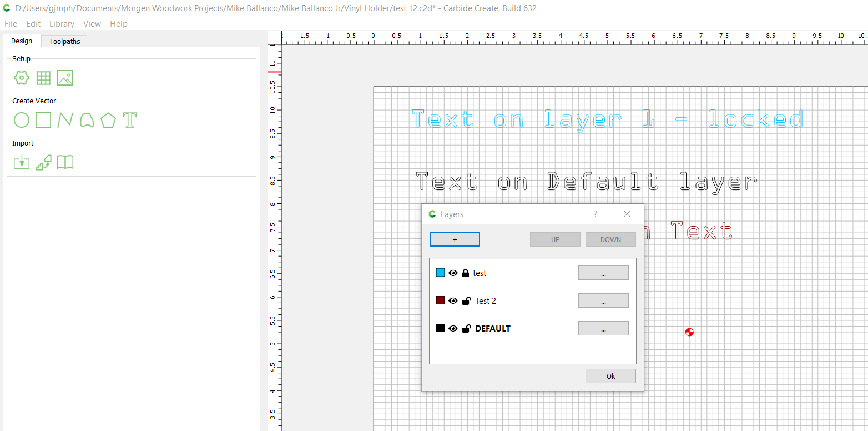Open options button for test layer
Screen dimensions: 868x431
tap(603, 273)
